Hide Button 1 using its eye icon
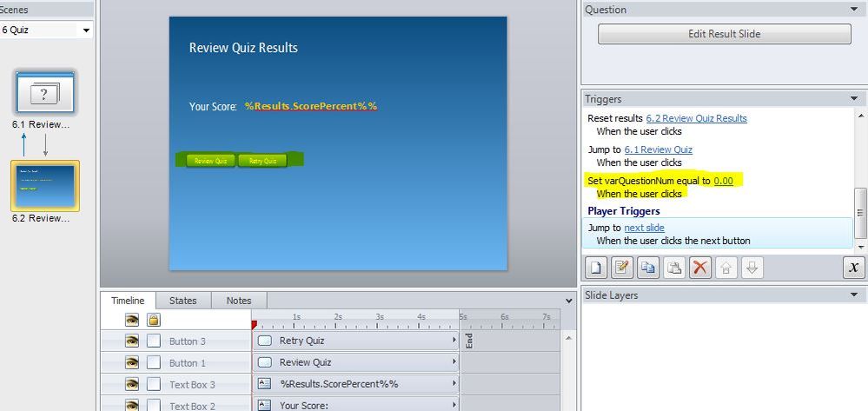This screenshot has width=868, height=411. tap(132, 362)
